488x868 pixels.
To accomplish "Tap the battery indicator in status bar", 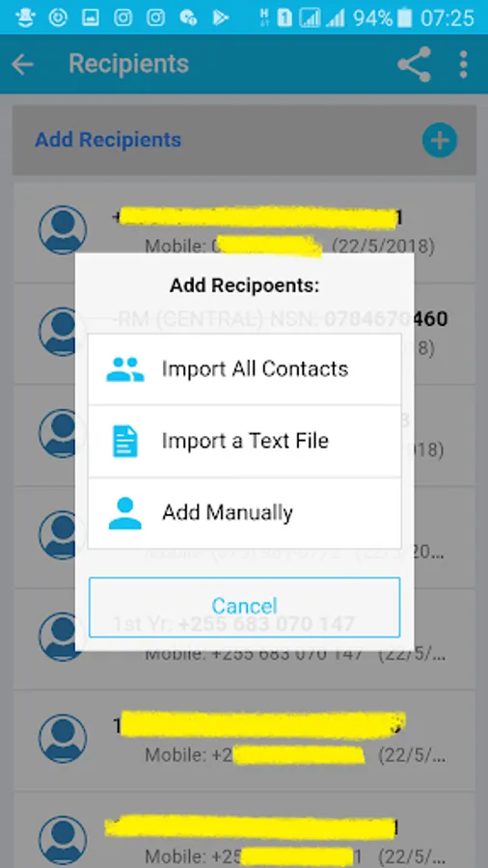I will (x=405, y=17).
